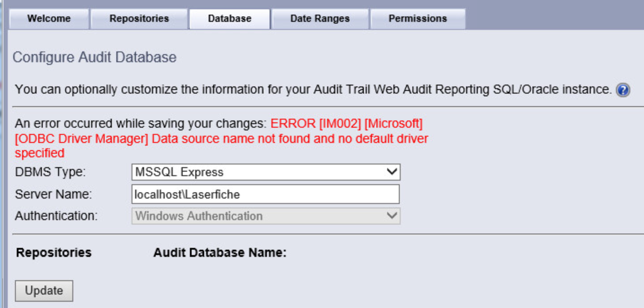Select the Database tab
Image resolution: width=644 pixels, height=308 pixels.
click(230, 19)
